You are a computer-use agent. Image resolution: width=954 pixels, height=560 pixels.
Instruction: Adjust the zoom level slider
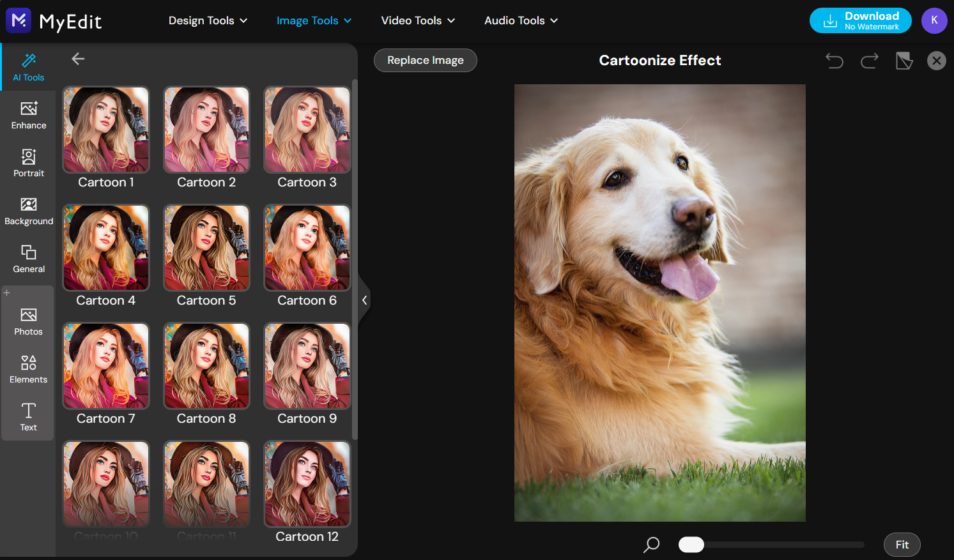(x=691, y=544)
